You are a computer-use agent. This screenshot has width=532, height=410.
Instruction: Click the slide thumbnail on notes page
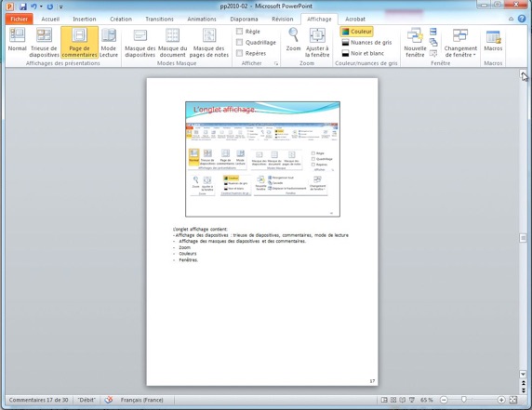pos(262,159)
